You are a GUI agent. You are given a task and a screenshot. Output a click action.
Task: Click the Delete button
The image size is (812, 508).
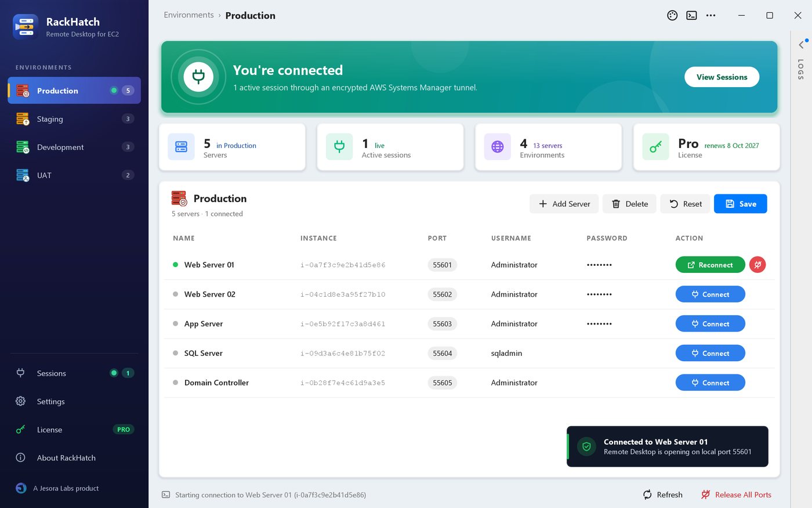click(x=629, y=204)
